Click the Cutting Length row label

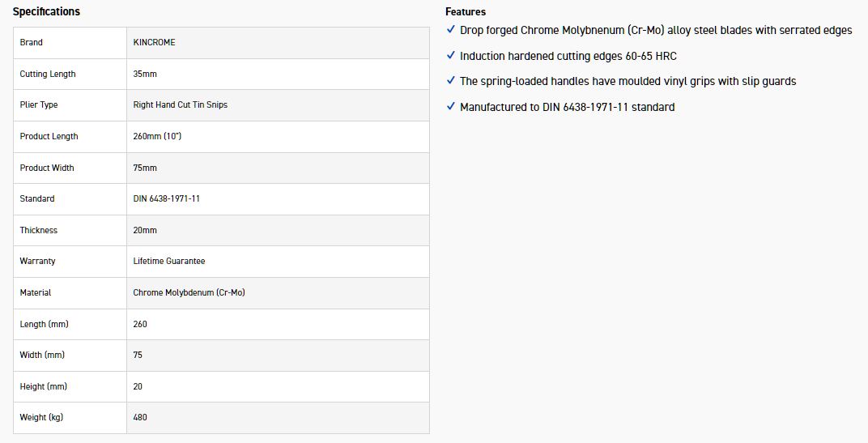tap(48, 74)
